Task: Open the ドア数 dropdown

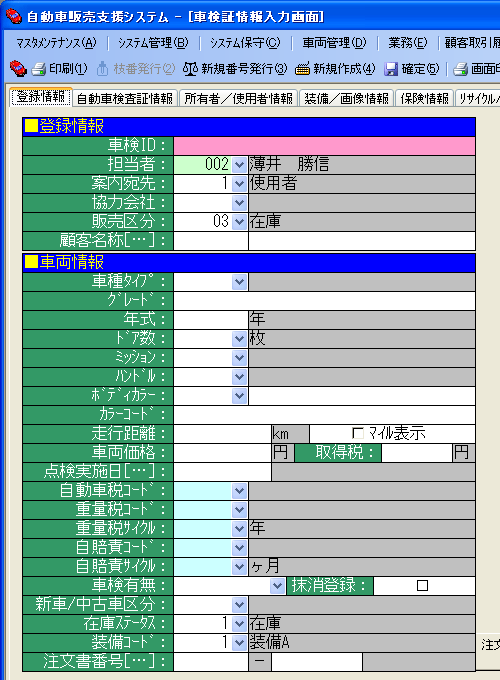Action: click(x=239, y=339)
